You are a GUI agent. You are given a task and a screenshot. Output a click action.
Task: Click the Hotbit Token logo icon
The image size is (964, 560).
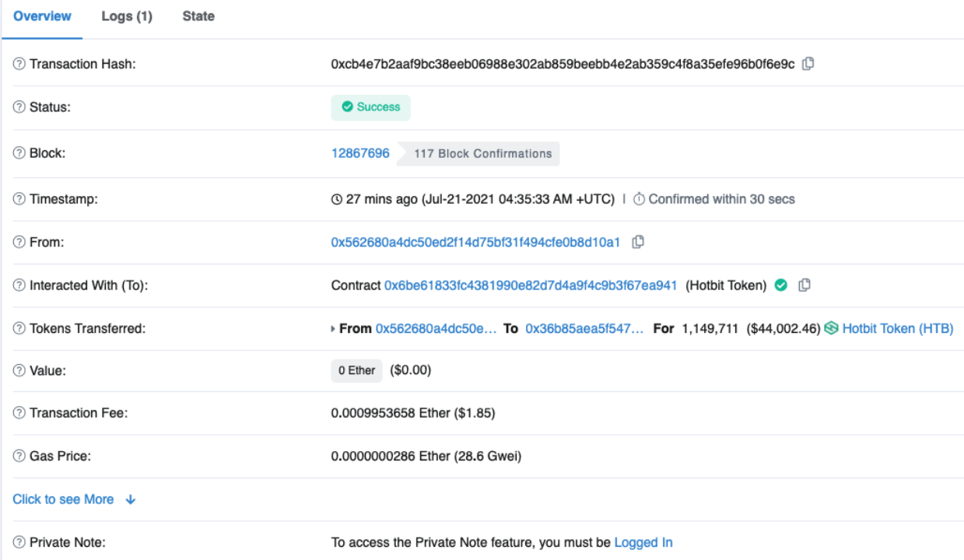click(831, 328)
